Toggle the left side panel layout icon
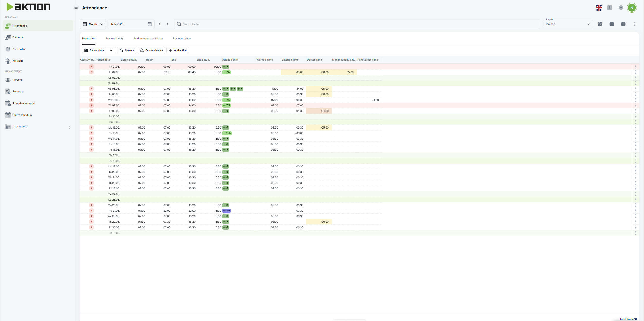The width and height of the screenshot is (644, 321). point(611,24)
